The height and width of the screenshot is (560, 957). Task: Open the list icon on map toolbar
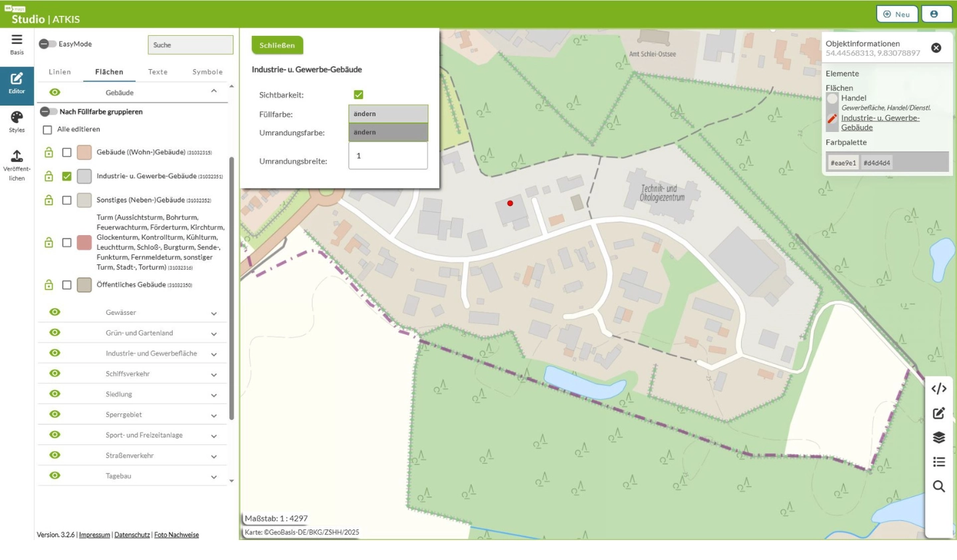tap(938, 462)
